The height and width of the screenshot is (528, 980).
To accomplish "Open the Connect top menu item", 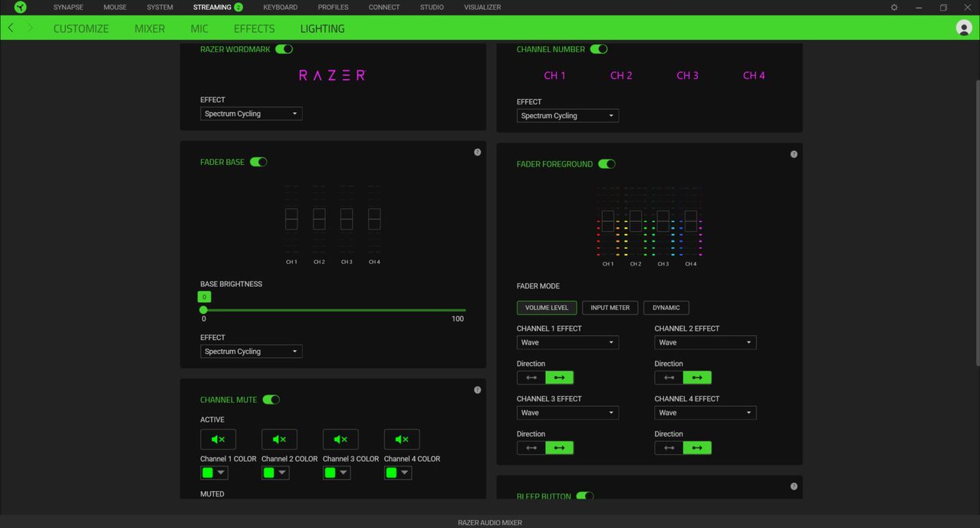I will coord(384,7).
